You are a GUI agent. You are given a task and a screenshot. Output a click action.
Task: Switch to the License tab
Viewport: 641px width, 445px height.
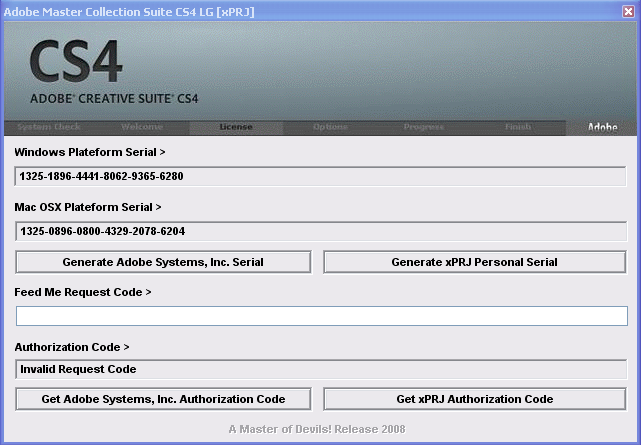pyautogui.click(x=236, y=127)
